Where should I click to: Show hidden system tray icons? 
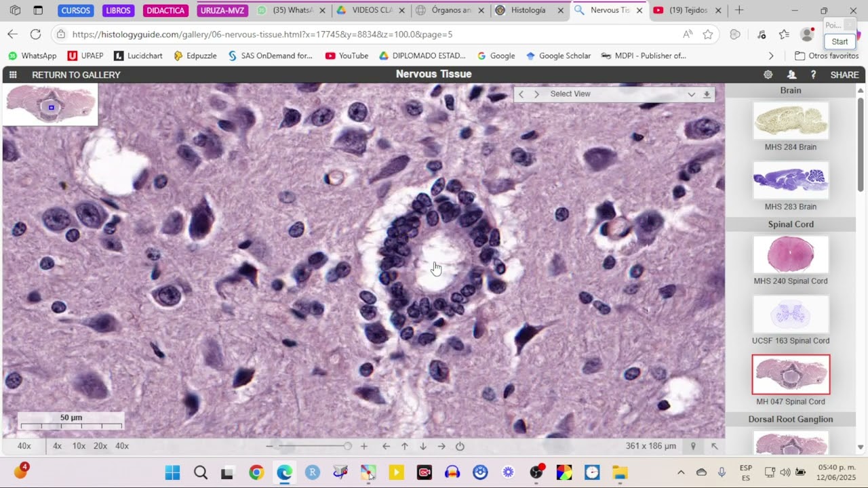click(681, 472)
